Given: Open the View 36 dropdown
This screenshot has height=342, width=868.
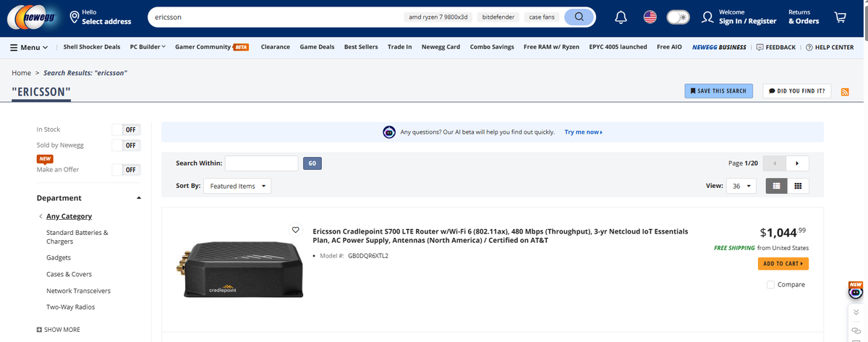Looking at the screenshot, I should click(741, 186).
